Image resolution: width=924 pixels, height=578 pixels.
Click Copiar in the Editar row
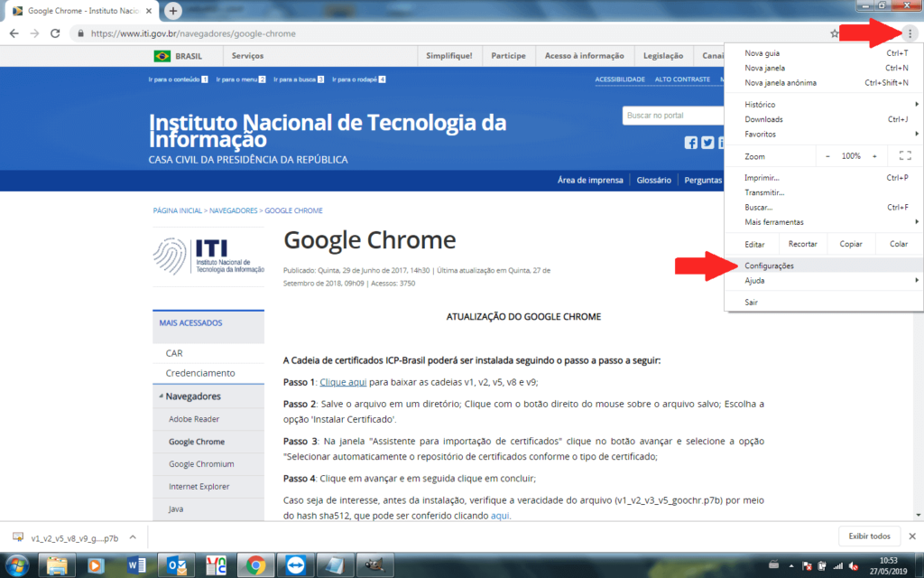851,244
